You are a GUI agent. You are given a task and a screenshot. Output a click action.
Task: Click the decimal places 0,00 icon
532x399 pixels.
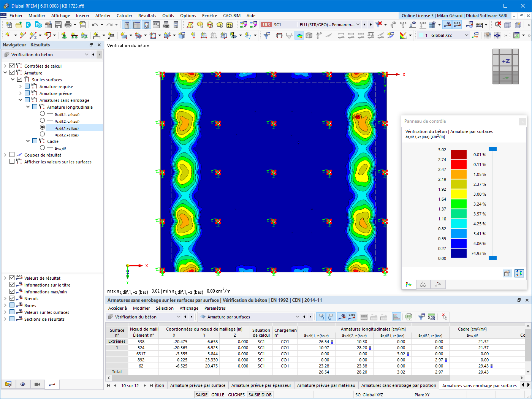tap(431, 317)
